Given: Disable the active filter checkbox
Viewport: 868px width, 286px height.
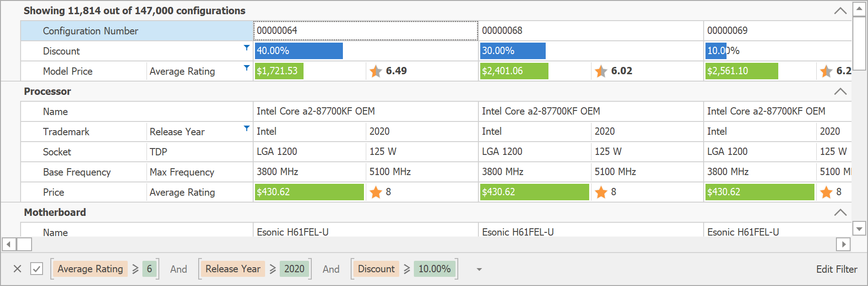Looking at the screenshot, I should click(37, 269).
